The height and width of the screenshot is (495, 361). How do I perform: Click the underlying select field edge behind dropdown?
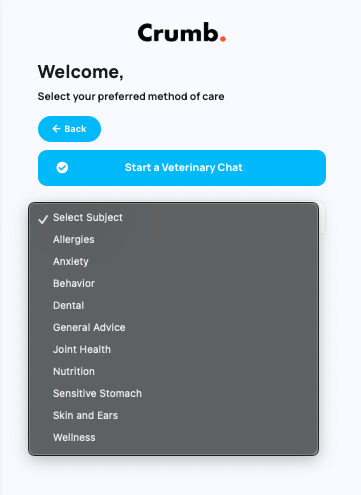click(x=322, y=217)
